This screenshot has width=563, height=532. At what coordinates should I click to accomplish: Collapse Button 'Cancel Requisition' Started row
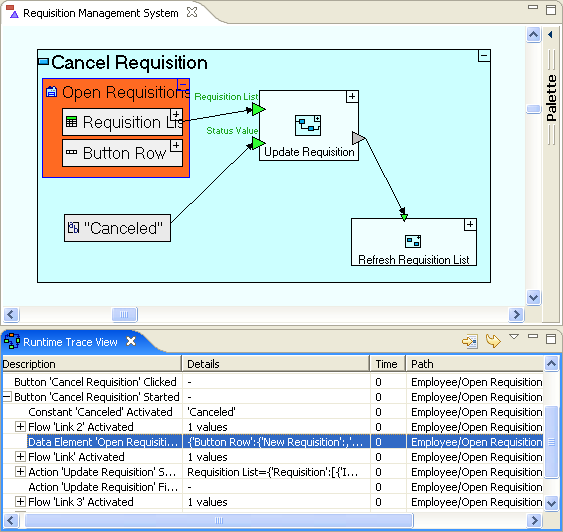tap(6, 397)
